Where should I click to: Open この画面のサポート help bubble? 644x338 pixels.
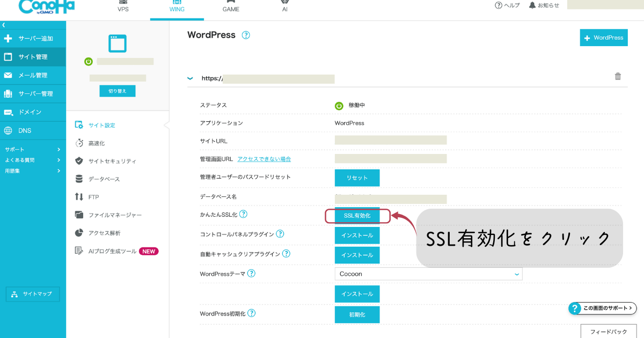click(x=603, y=308)
